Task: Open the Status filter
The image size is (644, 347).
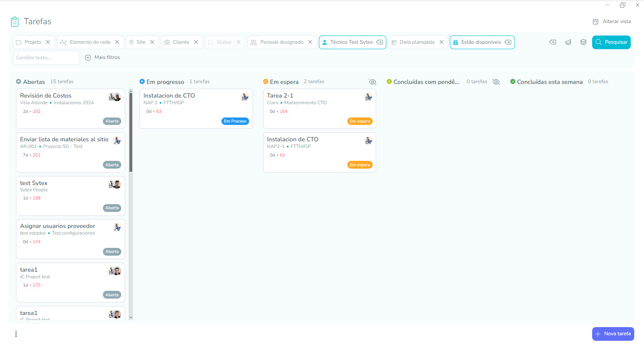Action: tap(220, 42)
